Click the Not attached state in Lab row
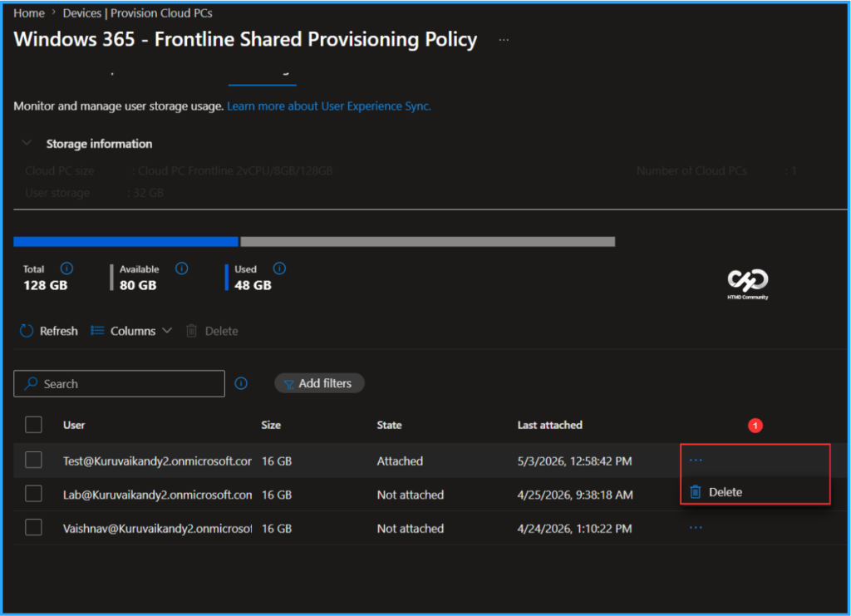851x616 pixels. coord(411,495)
